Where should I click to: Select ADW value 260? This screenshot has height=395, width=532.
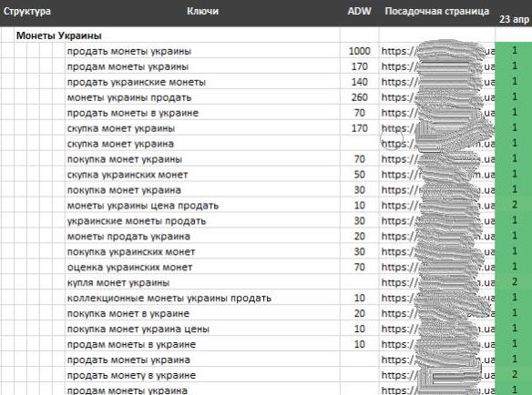click(x=359, y=97)
